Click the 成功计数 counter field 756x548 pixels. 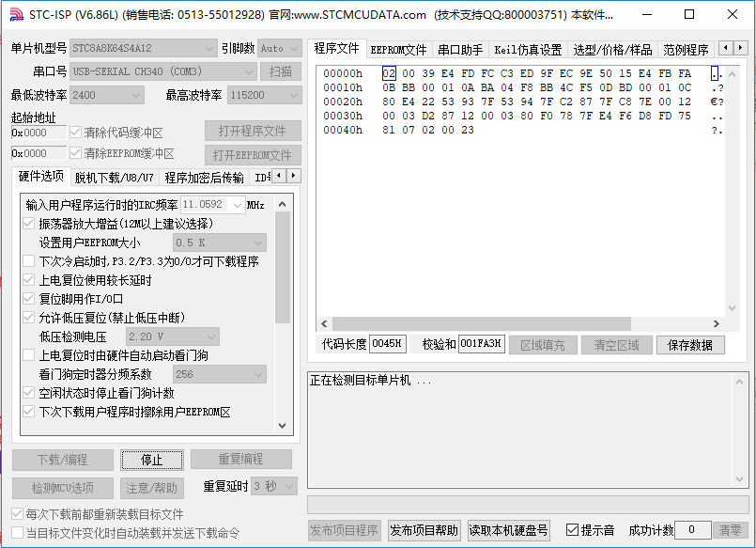[692, 530]
